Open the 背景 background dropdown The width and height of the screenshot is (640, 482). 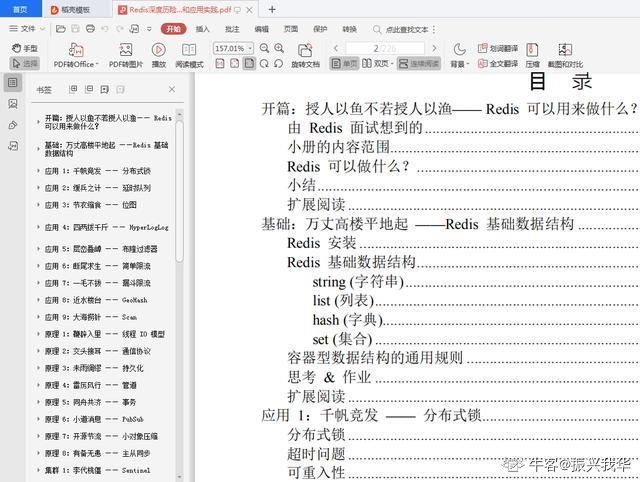pos(460,55)
